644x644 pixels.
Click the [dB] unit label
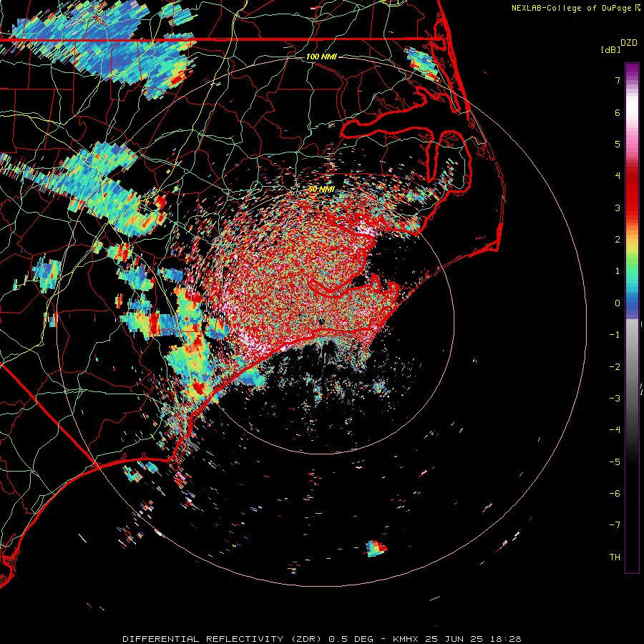point(610,49)
